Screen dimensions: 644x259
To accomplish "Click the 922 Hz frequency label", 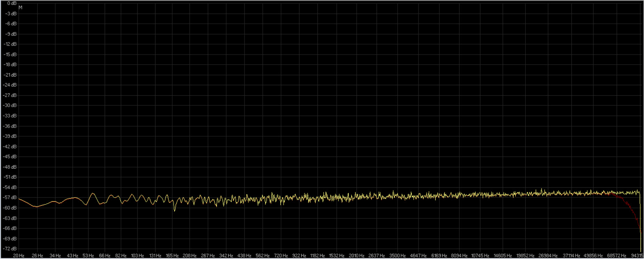I will [x=299, y=256].
